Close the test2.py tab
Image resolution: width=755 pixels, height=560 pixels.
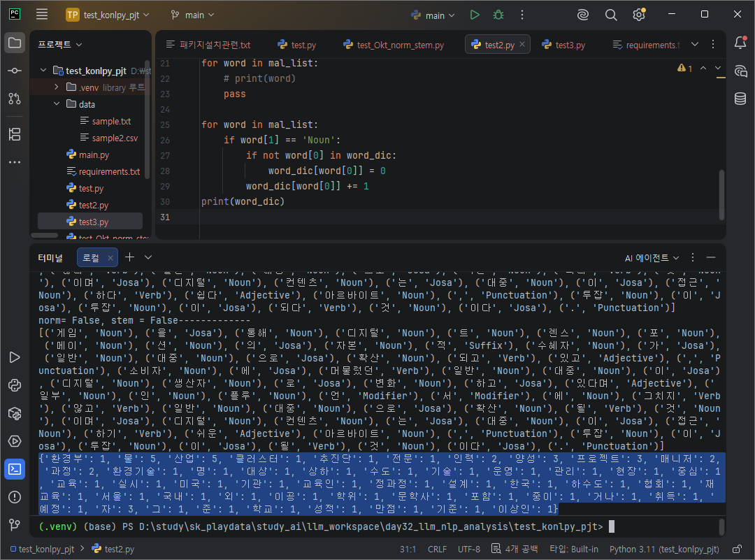522,44
